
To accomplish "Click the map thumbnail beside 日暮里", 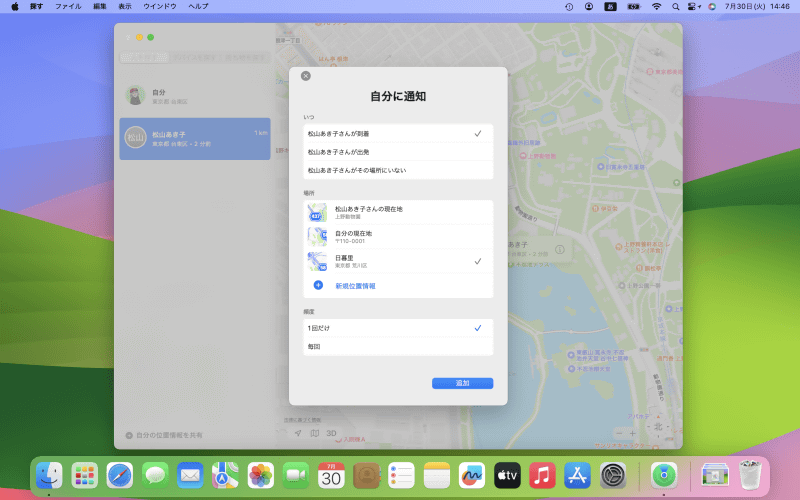I will [317, 261].
